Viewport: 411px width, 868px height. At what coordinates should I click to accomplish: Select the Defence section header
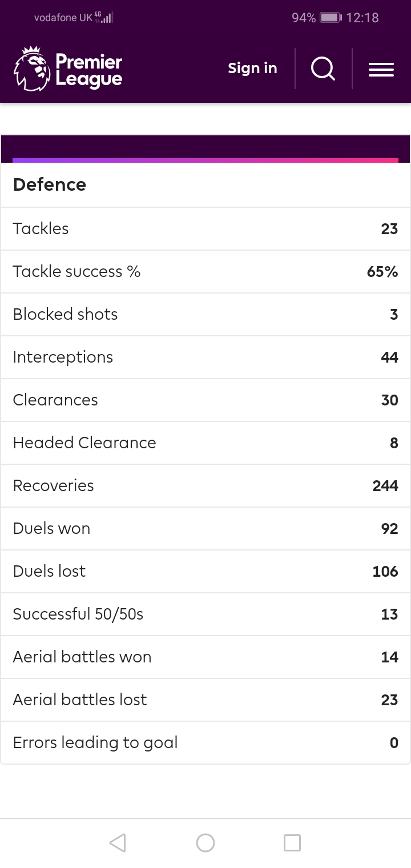(50, 184)
